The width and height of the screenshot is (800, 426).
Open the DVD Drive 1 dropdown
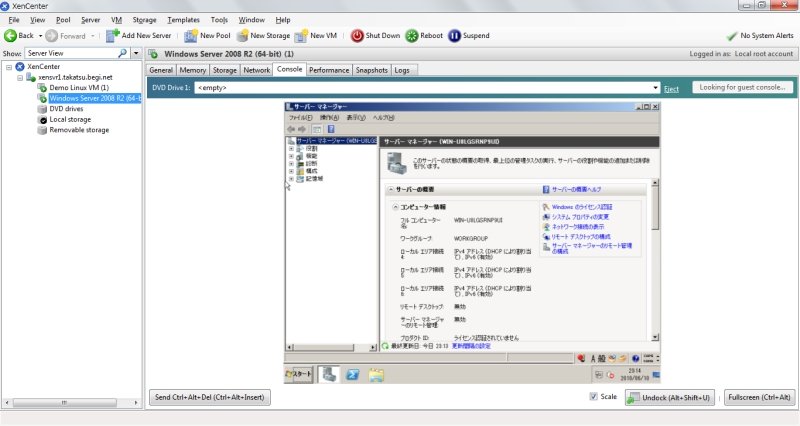point(655,88)
